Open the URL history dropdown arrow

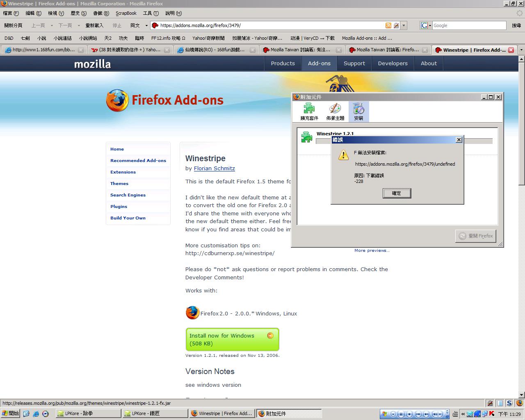(x=404, y=25)
